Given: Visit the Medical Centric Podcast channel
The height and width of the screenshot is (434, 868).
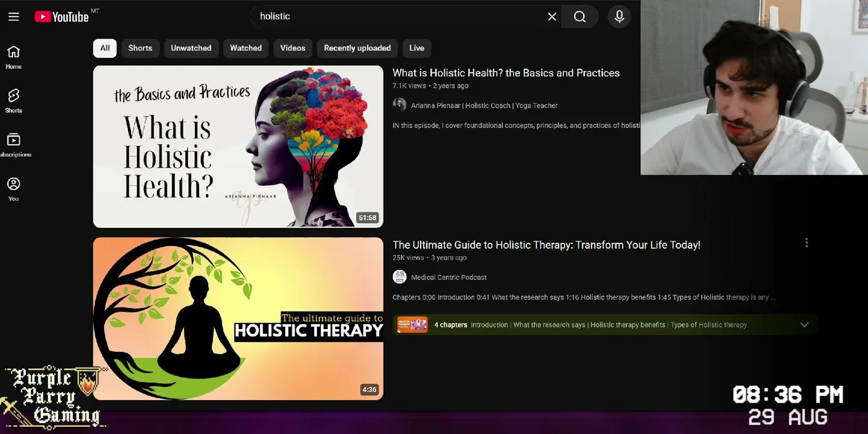Looking at the screenshot, I should [x=449, y=277].
